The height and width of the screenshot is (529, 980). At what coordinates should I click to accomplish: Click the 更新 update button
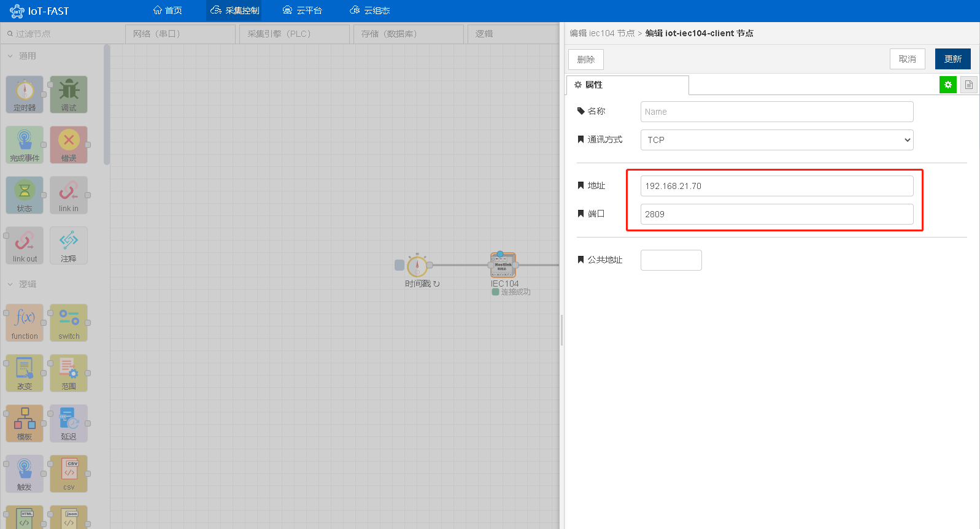click(953, 59)
